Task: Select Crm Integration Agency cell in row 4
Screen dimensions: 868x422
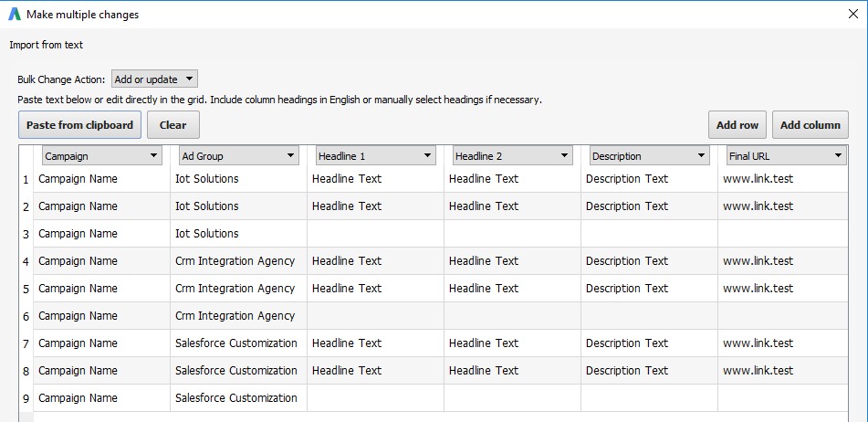Action: 238,261
